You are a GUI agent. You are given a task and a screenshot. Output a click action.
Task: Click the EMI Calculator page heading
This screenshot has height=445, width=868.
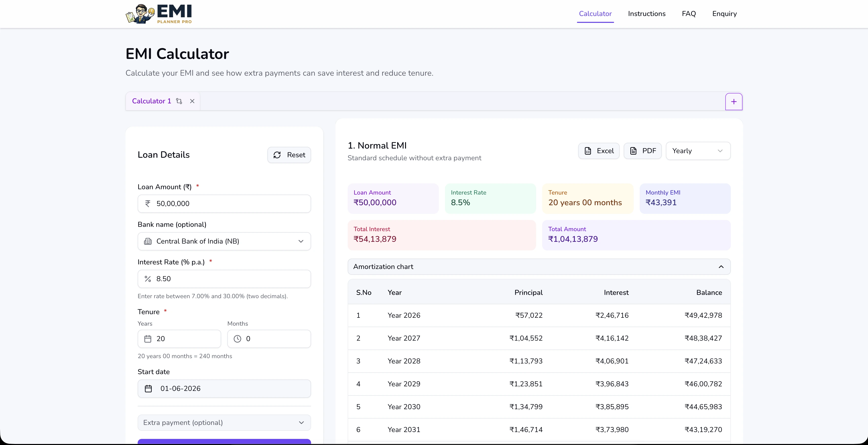(x=177, y=54)
